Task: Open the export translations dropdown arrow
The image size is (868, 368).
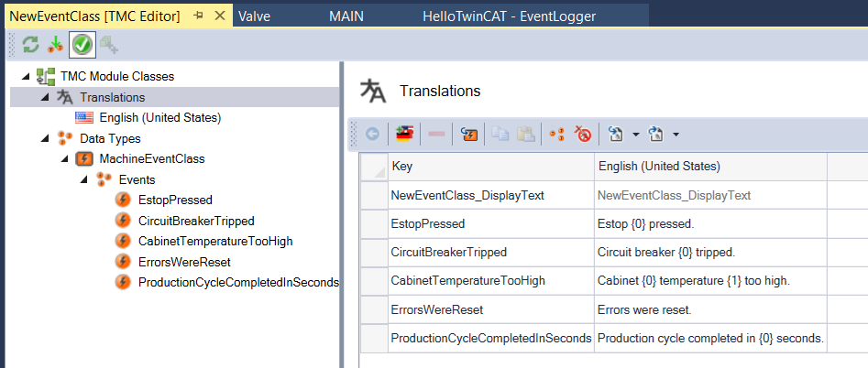Action: pyautogui.click(x=676, y=135)
